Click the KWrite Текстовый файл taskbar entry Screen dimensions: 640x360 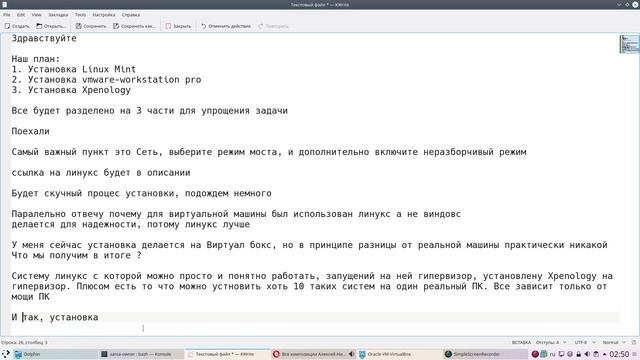227,354
